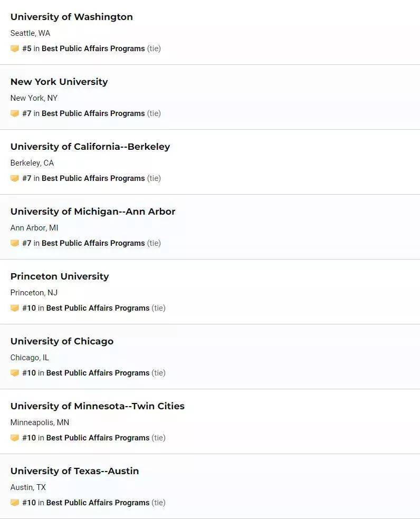Go to the Princeton University page

(x=60, y=276)
